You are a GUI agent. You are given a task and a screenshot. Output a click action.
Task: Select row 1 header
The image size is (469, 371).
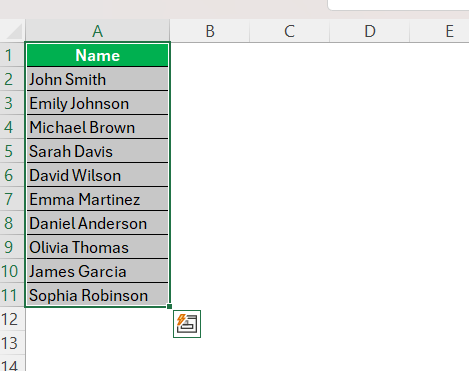click(12, 55)
